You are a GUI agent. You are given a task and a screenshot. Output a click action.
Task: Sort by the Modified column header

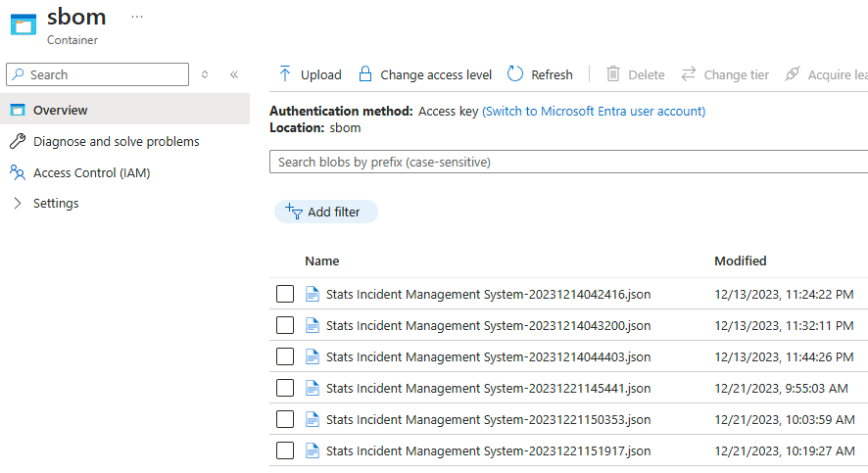(740, 261)
